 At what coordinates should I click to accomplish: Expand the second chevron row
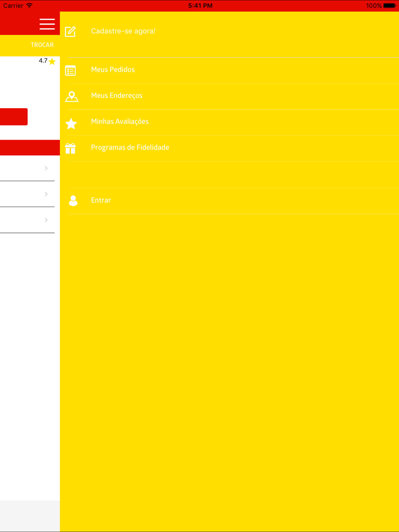tap(27, 194)
